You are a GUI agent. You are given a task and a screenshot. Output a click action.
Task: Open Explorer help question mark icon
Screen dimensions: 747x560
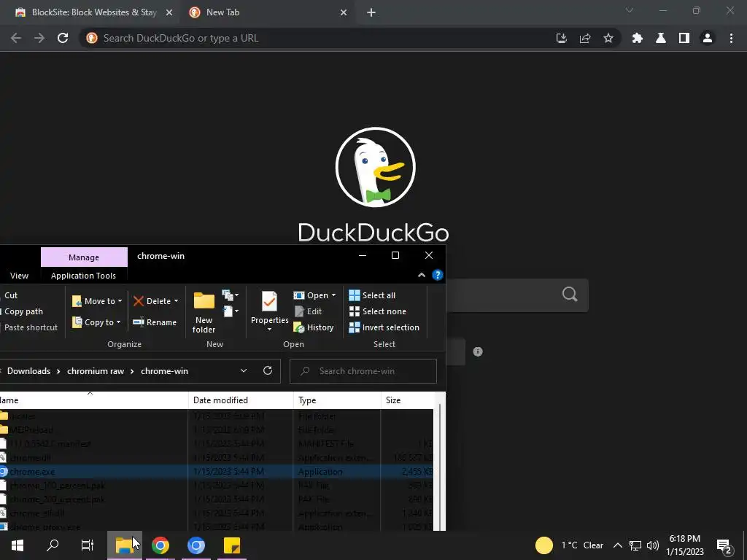(x=438, y=275)
